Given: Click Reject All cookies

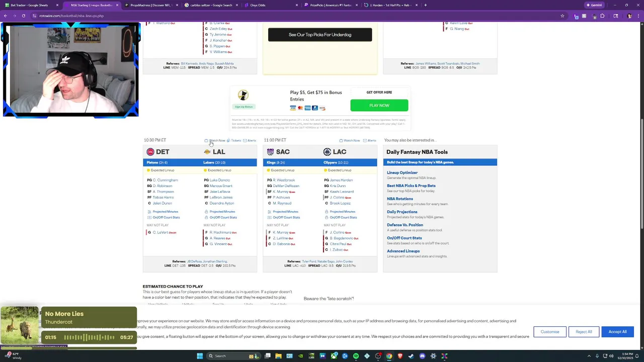Looking at the screenshot, I should [x=584, y=332].
